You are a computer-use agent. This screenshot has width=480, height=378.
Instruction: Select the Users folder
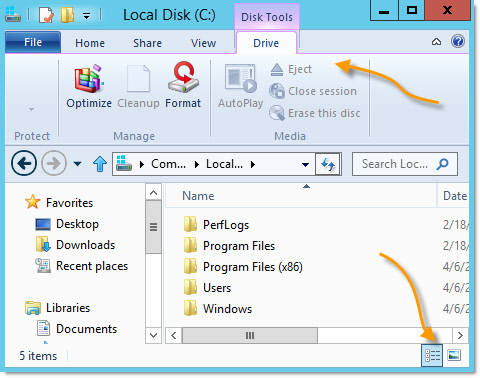pyautogui.click(x=207, y=288)
